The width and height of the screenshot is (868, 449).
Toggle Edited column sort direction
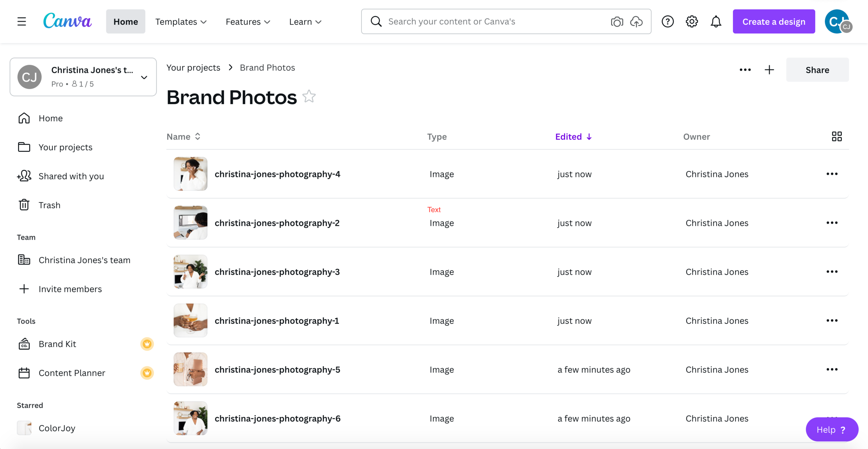tap(573, 137)
